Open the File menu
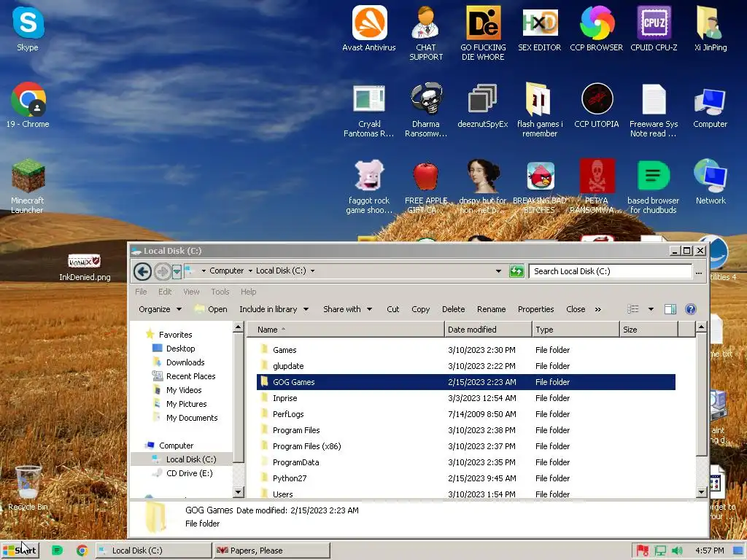 coord(141,292)
